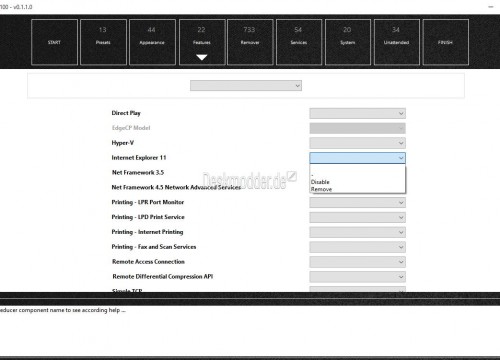Screen dimensions: 500x360
Task: Collapse the Internet Explorer 11 dropdown
Action: pos(357,158)
